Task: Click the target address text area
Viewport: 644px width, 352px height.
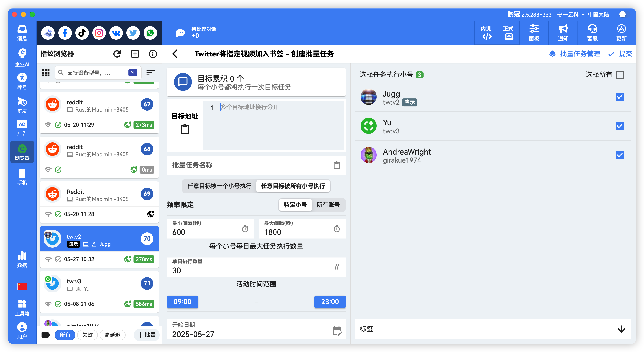Action: [273, 125]
